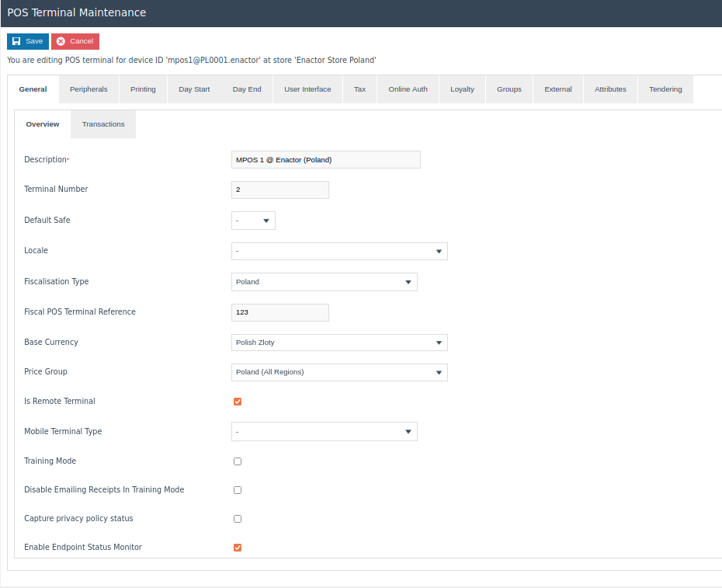Uncheck the Is Remote Terminal checkbox

click(238, 402)
